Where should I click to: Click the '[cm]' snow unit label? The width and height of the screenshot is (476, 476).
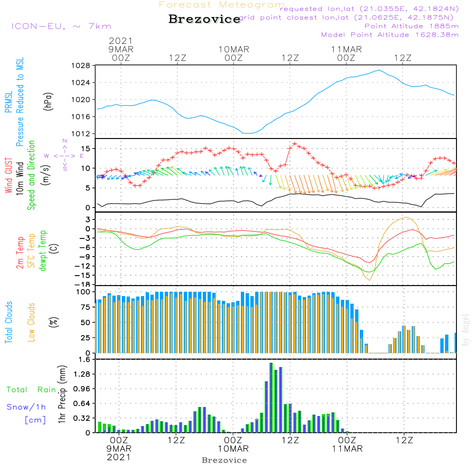(35, 420)
